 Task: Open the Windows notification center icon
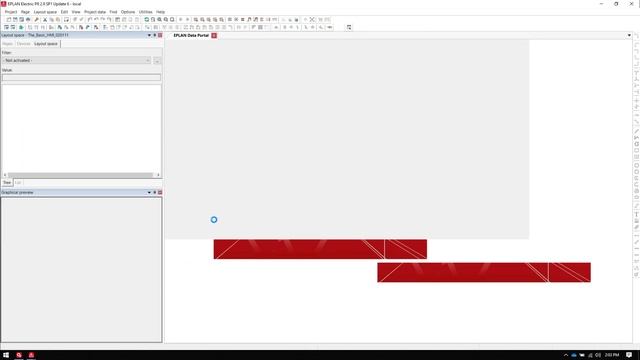629,355
